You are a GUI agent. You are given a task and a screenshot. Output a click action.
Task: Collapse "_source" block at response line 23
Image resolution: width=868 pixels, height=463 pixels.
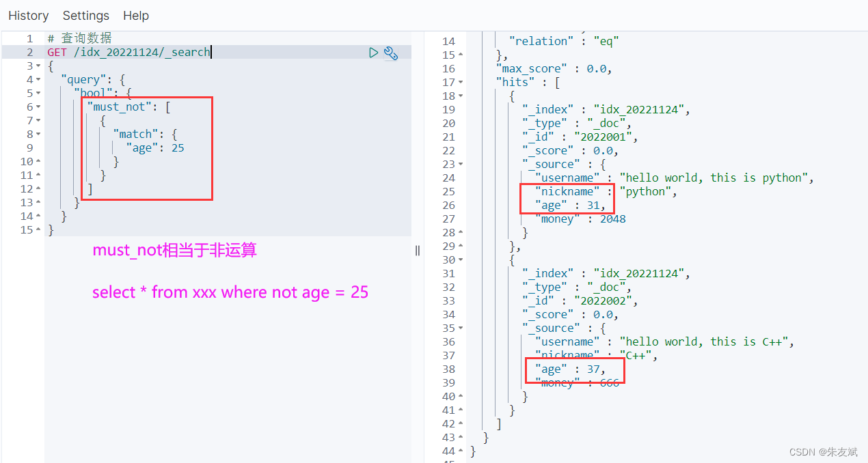[461, 165]
